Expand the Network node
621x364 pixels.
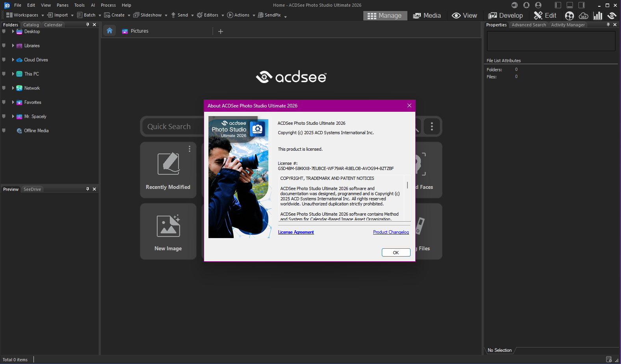coord(13,88)
